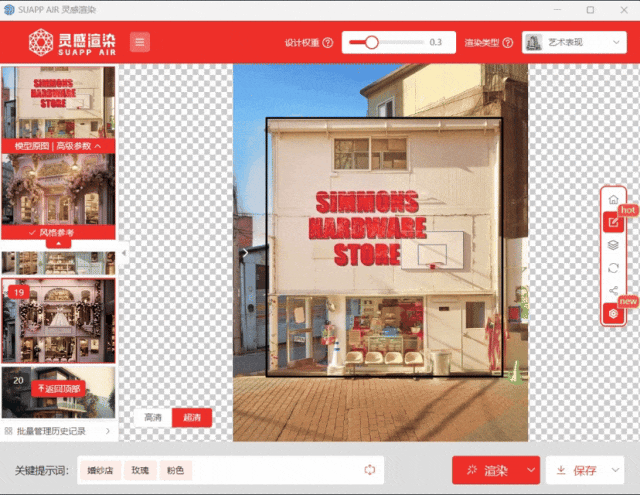Screen dimensions: 640x495
Task: Open the hexagon tool marked new
Action: 613,314
